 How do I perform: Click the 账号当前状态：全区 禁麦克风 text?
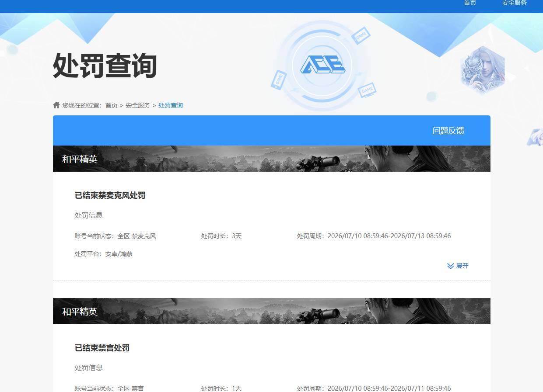[x=116, y=236]
